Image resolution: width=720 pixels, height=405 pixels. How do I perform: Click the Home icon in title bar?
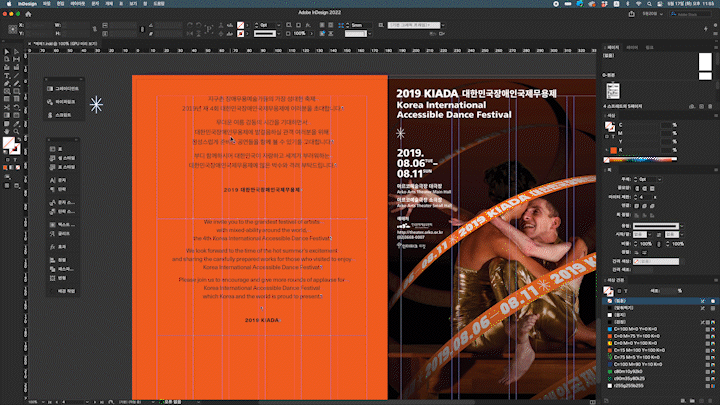[28, 14]
